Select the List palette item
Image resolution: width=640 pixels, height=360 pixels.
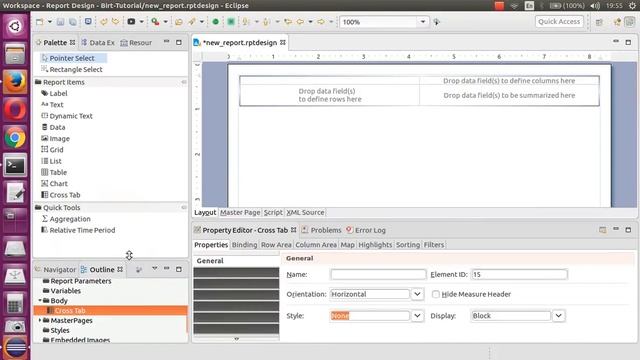(x=51, y=161)
